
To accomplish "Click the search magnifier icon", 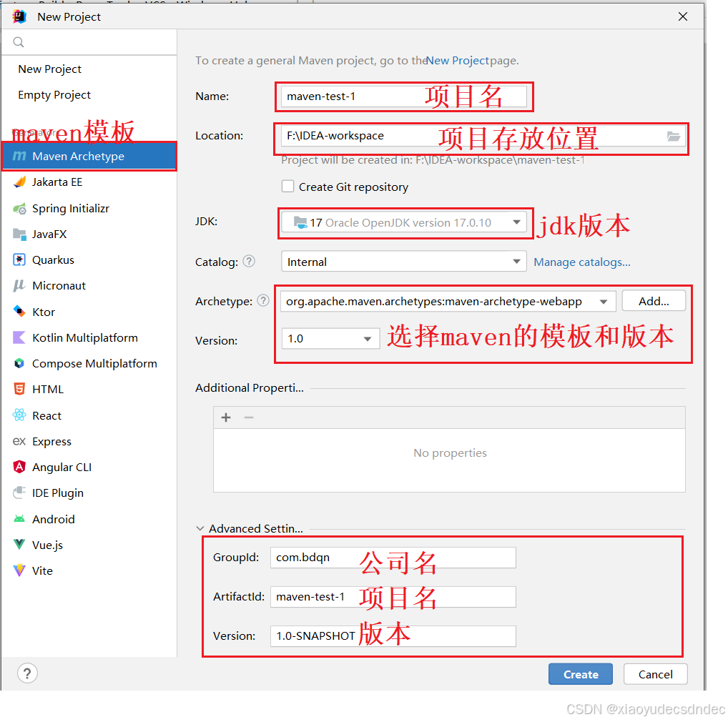I will 18,42.
